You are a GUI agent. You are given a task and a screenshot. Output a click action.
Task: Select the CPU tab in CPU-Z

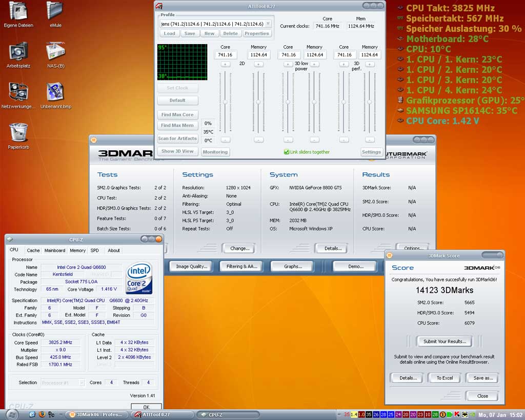click(x=14, y=250)
